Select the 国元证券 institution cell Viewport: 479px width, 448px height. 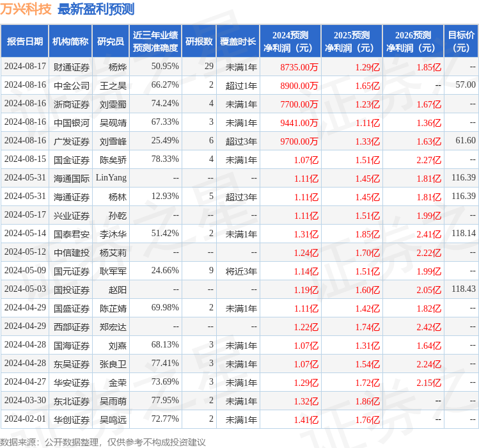point(72,271)
